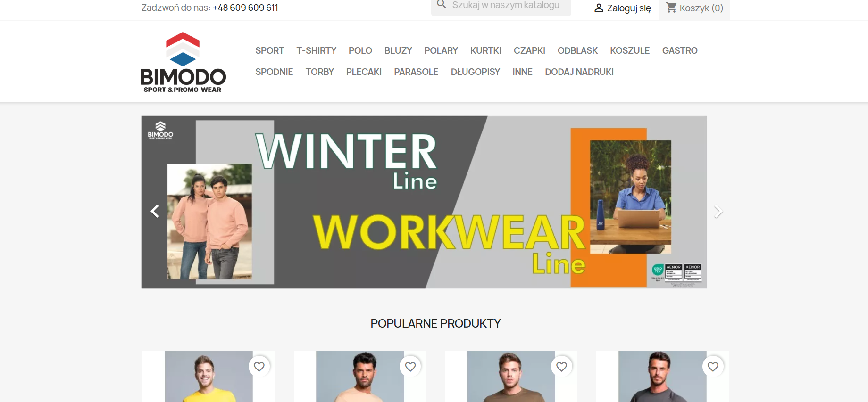Click the DODAJ NADRUKI link
868x402 pixels.
click(x=579, y=72)
